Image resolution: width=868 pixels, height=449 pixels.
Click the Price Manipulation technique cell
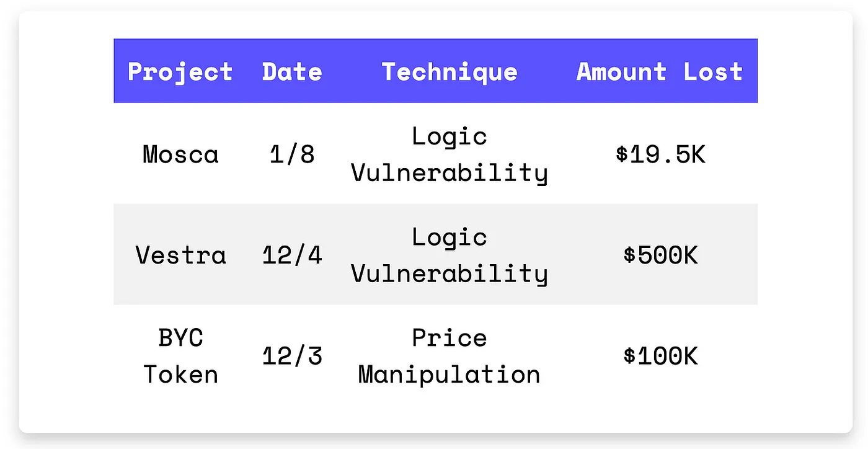(x=449, y=356)
